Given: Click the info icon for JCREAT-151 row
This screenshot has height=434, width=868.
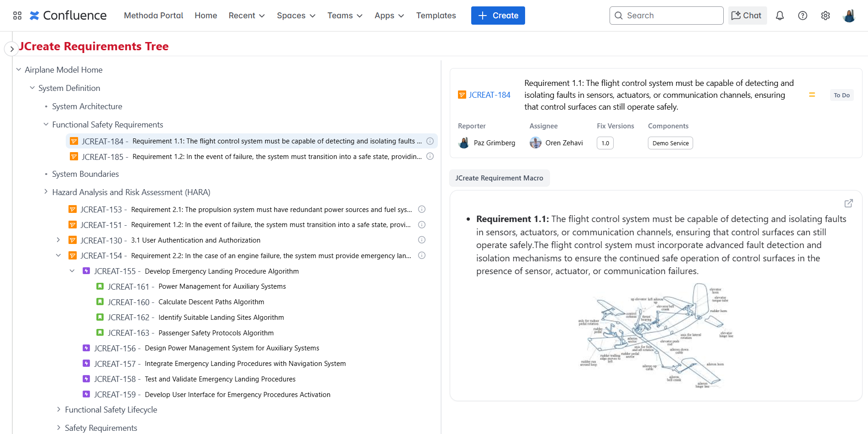Looking at the screenshot, I should coord(422,225).
